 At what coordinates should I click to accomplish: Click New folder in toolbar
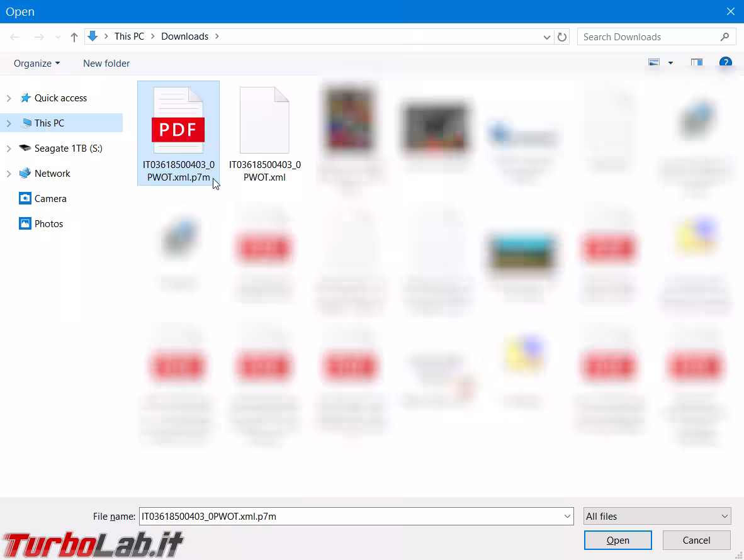click(106, 64)
